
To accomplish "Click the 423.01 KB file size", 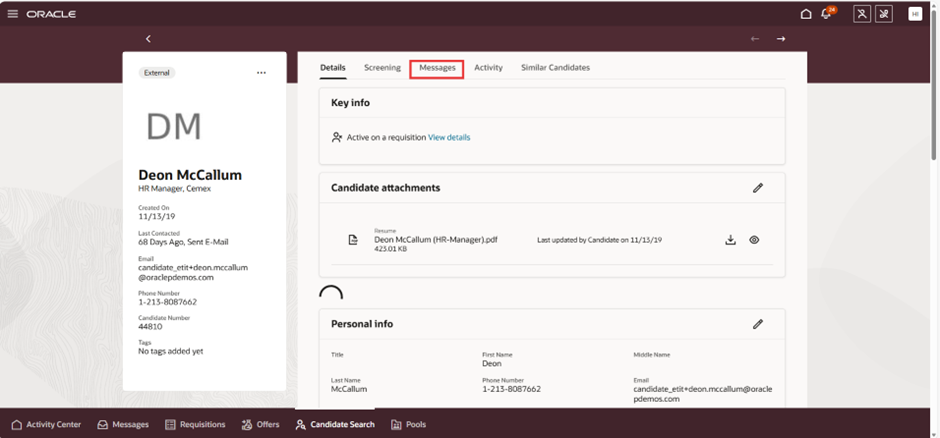I will (390, 249).
